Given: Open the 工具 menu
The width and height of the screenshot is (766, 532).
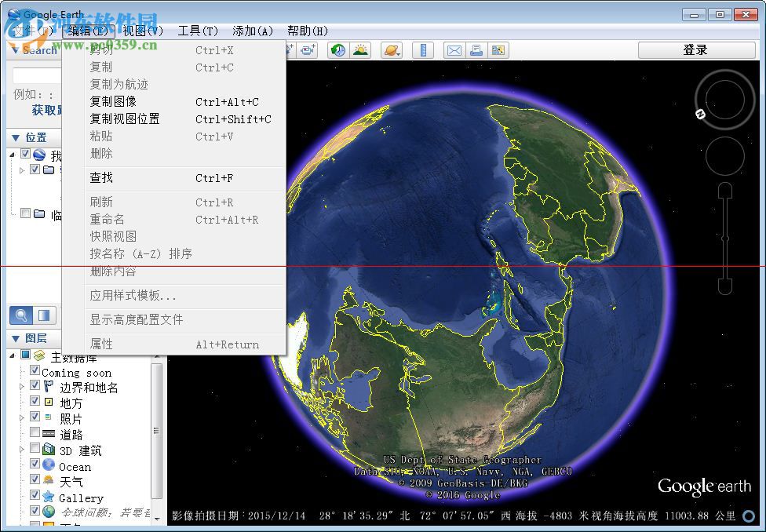Looking at the screenshot, I should point(198,31).
